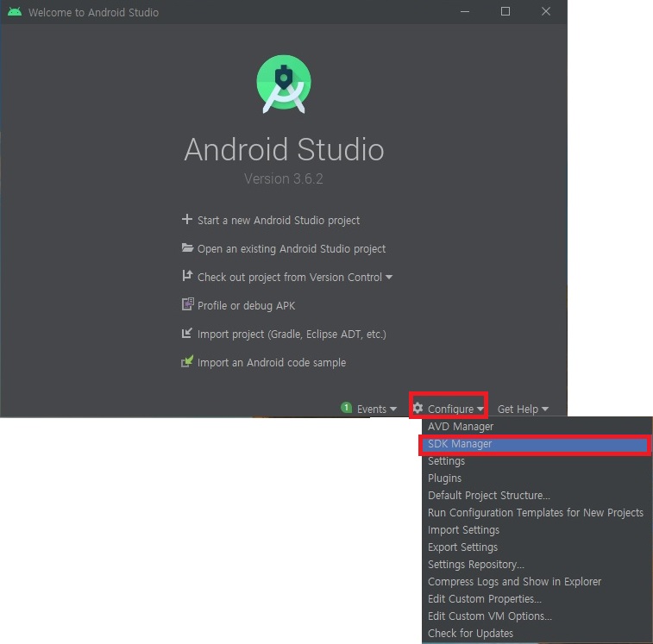This screenshot has height=644, width=653.
Task: Select Check for Updates menu entry
Action: 537,633
